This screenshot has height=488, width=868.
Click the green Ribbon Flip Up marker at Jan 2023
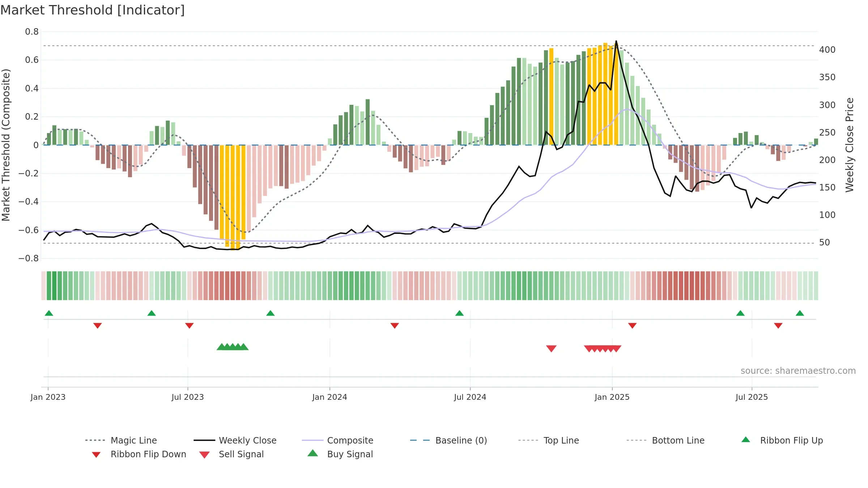49,313
